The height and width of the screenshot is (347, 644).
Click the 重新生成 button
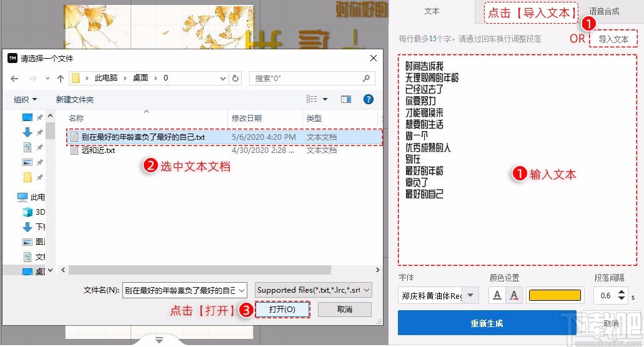[x=487, y=323]
